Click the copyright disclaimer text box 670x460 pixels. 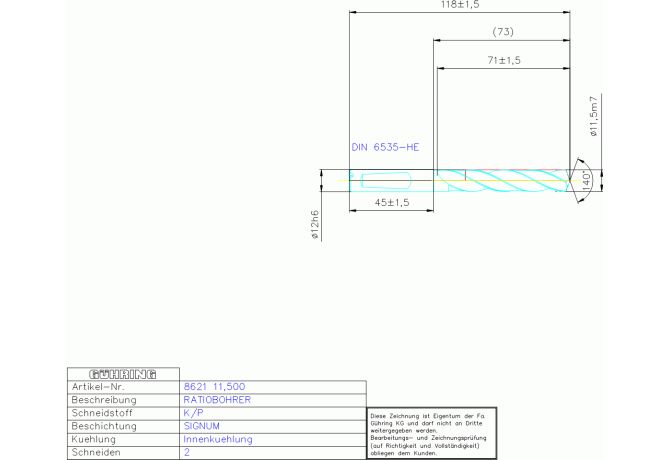[x=431, y=432]
